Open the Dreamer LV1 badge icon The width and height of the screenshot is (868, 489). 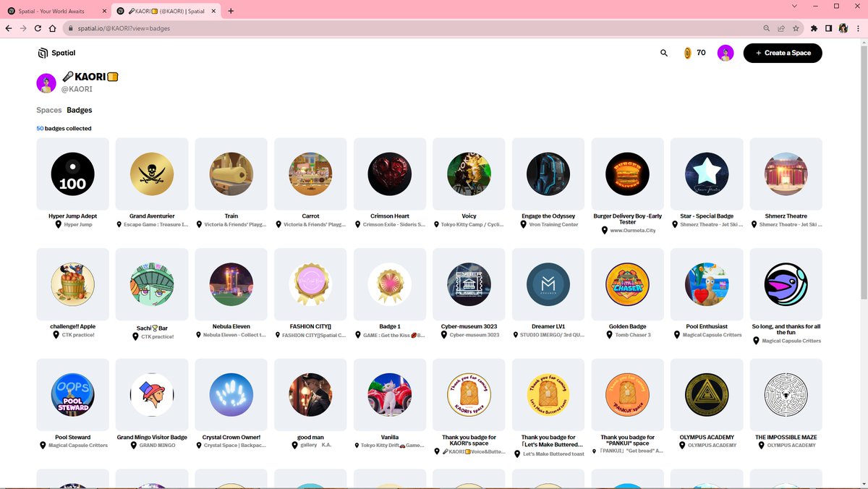point(548,284)
